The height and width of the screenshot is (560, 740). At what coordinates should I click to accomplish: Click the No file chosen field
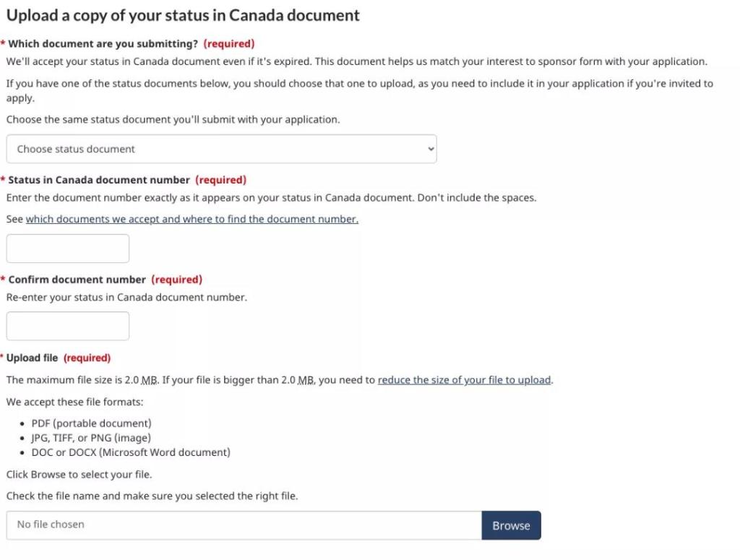point(244,525)
